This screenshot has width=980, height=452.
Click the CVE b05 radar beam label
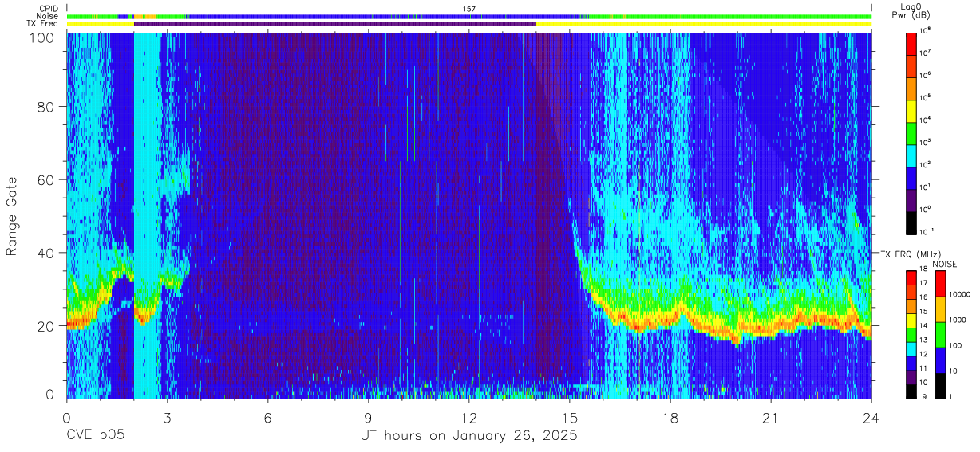click(x=95, y=436)
